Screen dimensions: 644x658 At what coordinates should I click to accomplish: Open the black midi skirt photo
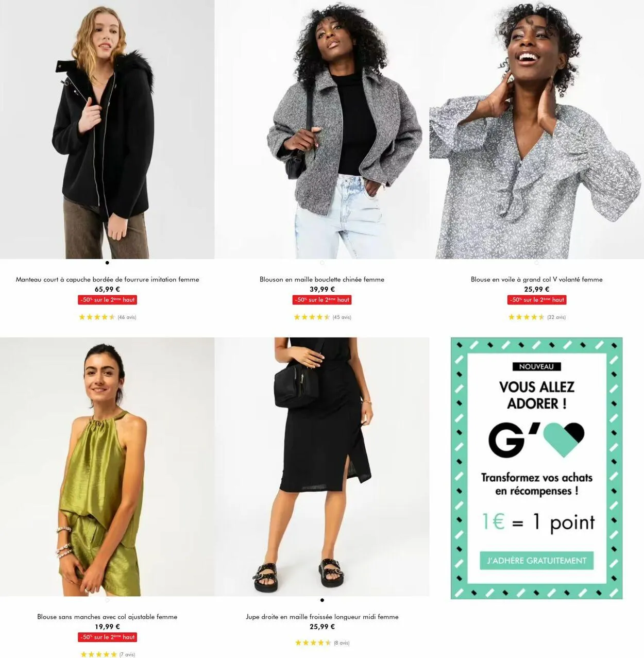[322, 467]
